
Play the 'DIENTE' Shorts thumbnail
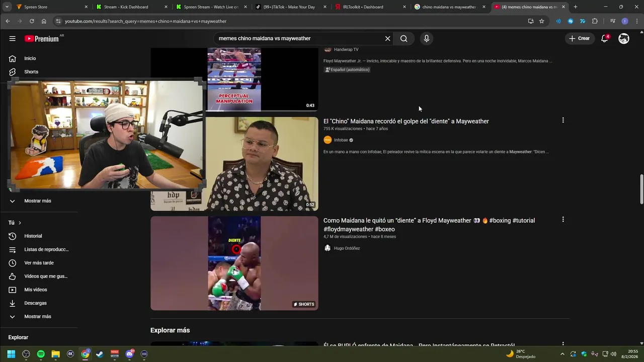click(234, 263)
